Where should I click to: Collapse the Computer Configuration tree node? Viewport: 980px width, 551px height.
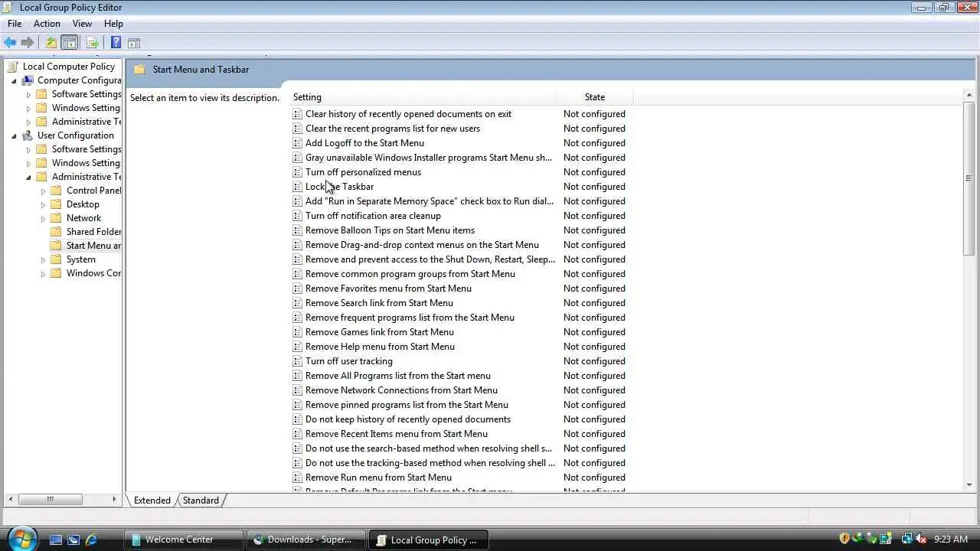[x=14, y=80]
